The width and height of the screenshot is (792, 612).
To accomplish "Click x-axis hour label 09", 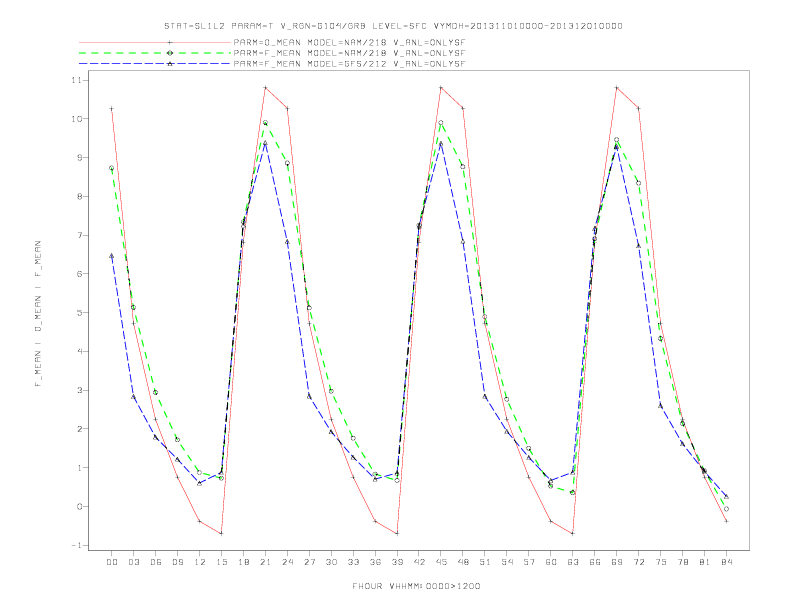I will coord(177,562).
